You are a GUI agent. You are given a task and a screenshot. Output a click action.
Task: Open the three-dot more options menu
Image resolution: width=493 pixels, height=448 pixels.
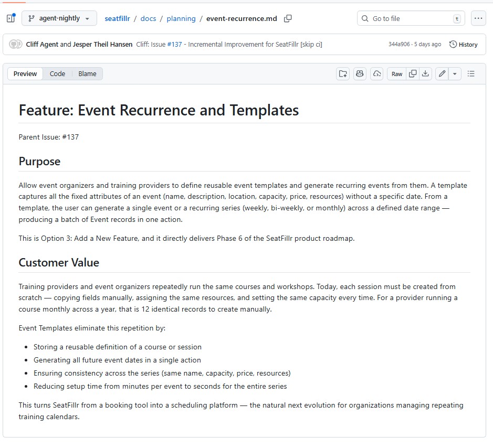coord(478,18)
